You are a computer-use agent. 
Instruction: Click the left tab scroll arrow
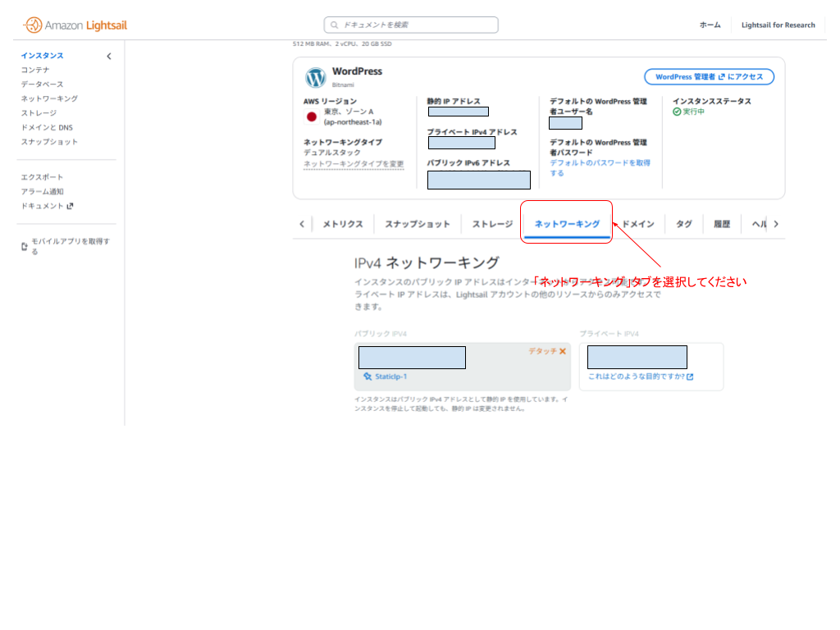(302, 223)
